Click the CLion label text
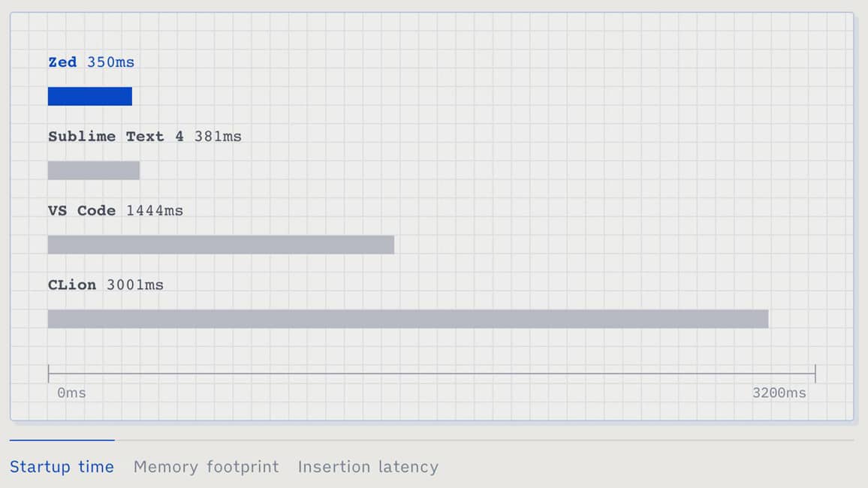The image size is (868, 488). pos(72,285)
